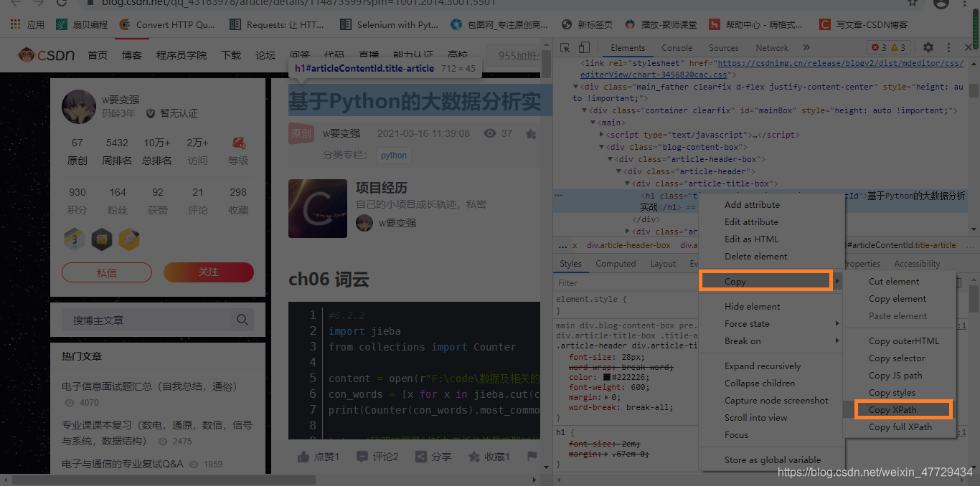
Task: Expand the script text/javascript node
Action: (601, 135)
